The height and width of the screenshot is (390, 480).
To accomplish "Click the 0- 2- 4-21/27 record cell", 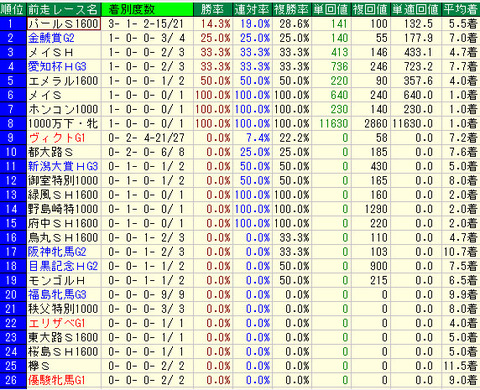I will [x=146, y=138].
